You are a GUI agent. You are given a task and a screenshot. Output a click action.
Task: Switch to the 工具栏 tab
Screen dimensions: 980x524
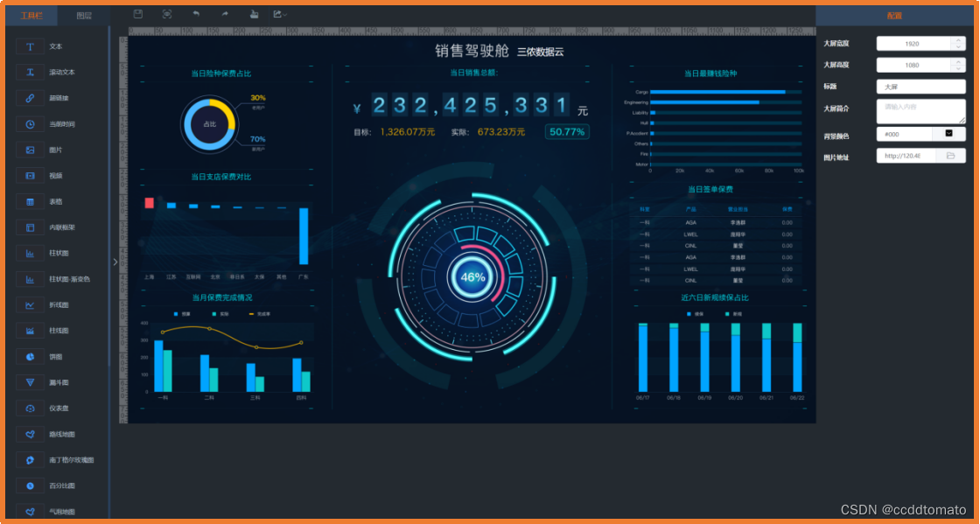pos(31,17)
